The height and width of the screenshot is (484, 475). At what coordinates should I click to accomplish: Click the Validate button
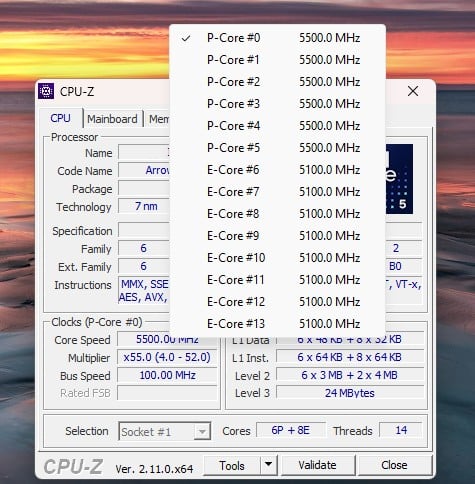point(317,465)
